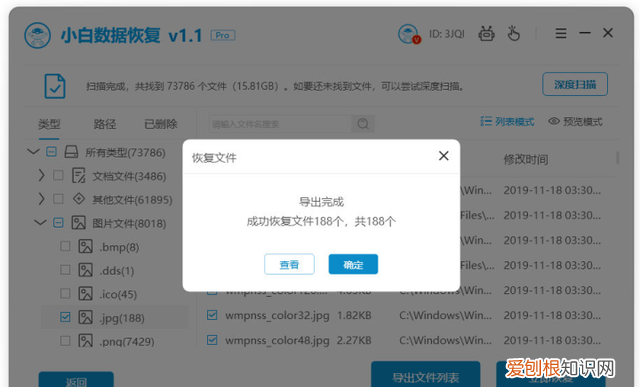This screenshot has height=387, width=640.
Task: Click 查看 in the recovery dialog
Action: pyautogui.click(x=289, y=264)
